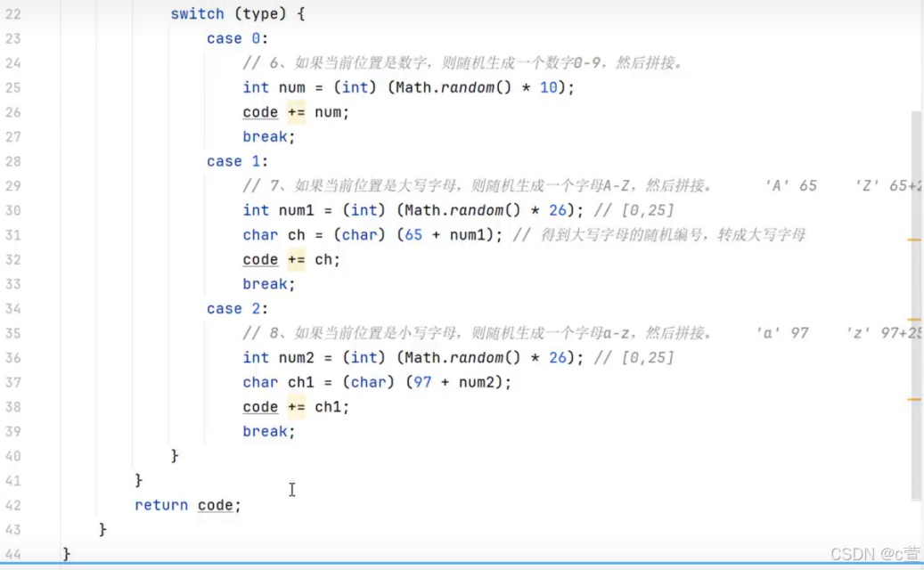Click the closing brace on line 44

66,553
